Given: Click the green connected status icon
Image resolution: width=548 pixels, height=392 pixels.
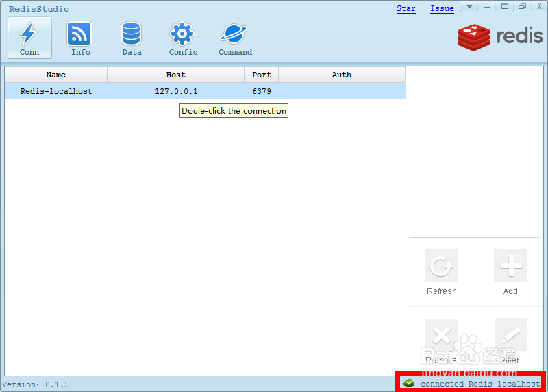Looking at the screenshot, I should point(408,383).
